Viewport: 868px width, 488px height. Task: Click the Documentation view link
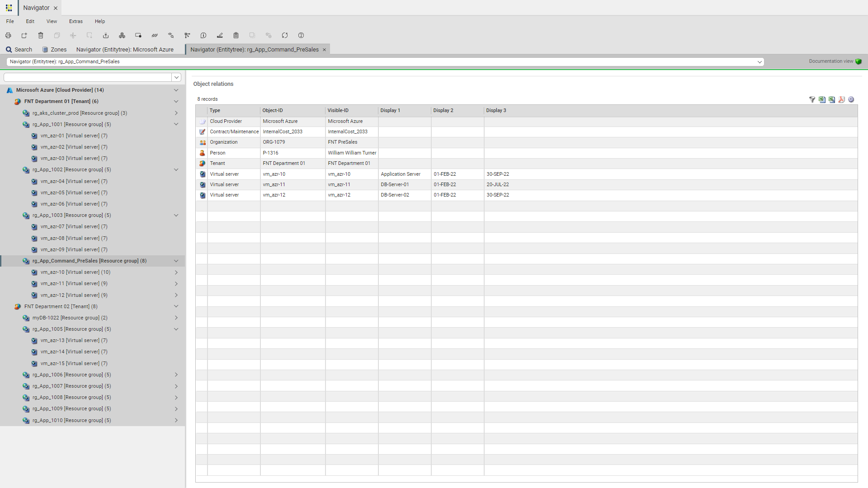[x=831, y=61]
